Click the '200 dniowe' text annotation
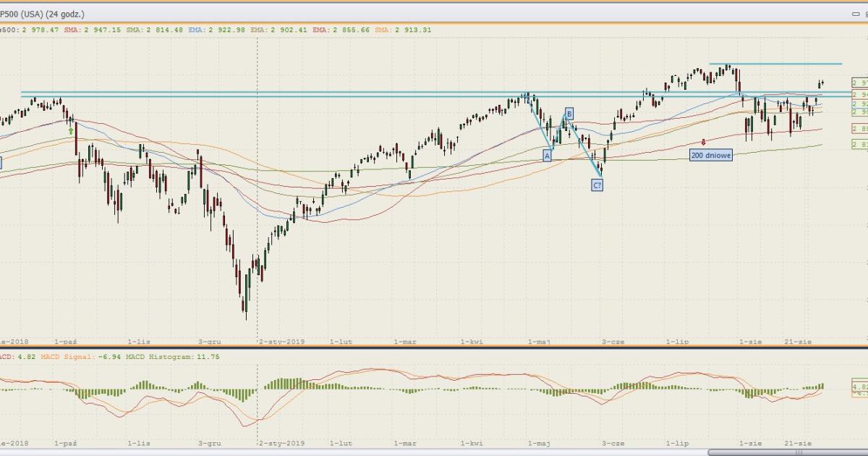 coord(710,155)
